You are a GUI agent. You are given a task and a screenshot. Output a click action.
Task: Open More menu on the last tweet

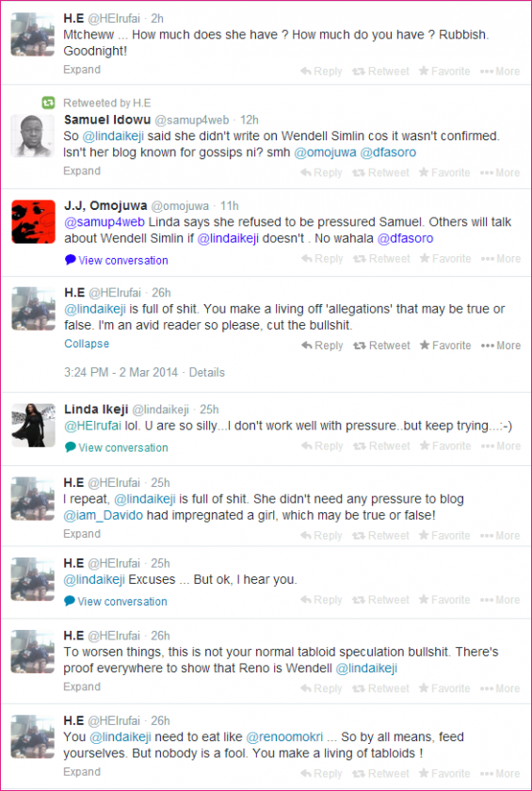[x=500, y=773]
